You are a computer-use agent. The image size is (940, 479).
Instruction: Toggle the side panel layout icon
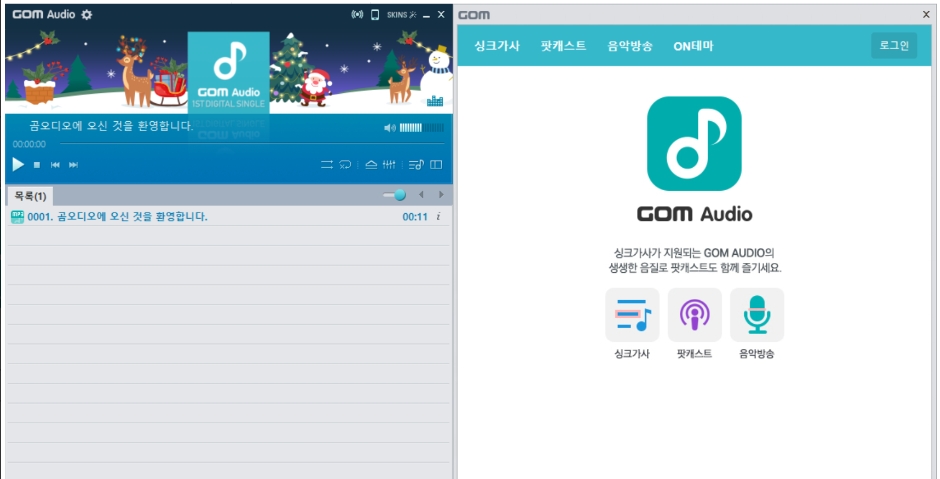[x=436, y=164]
